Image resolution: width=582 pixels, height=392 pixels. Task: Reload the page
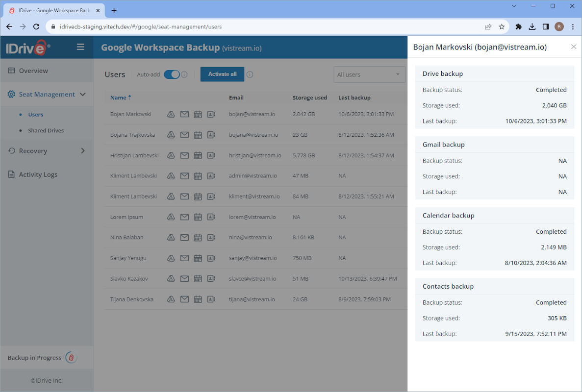point(36,26)
